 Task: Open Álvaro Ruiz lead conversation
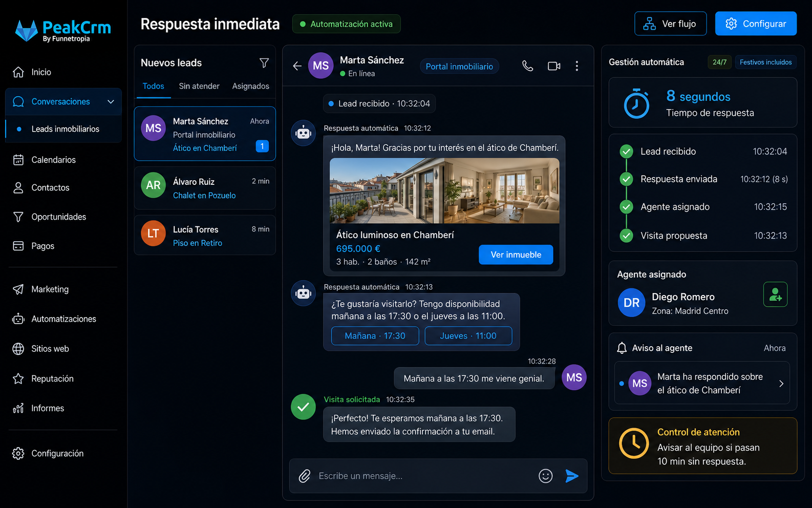pyautogui.click(x=205, y=188)
